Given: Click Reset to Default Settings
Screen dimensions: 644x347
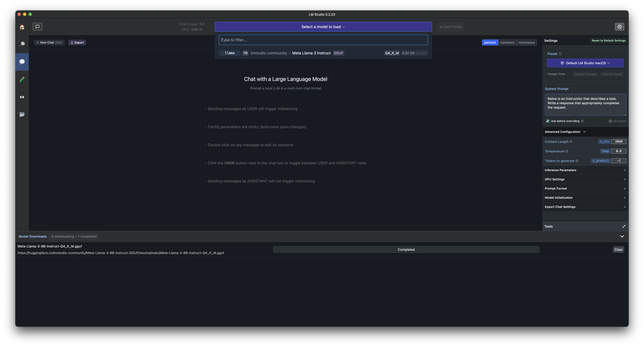Looking at the screenshot, I should click(609, 41).
